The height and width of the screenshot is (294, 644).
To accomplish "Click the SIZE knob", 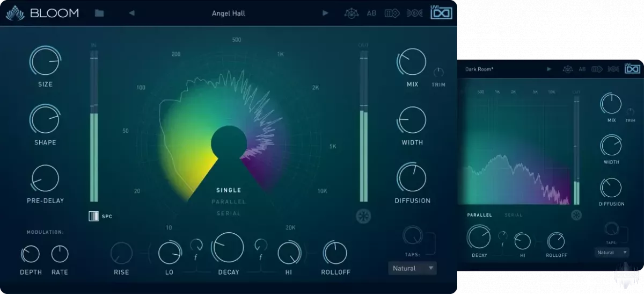I will click(45, 61).
